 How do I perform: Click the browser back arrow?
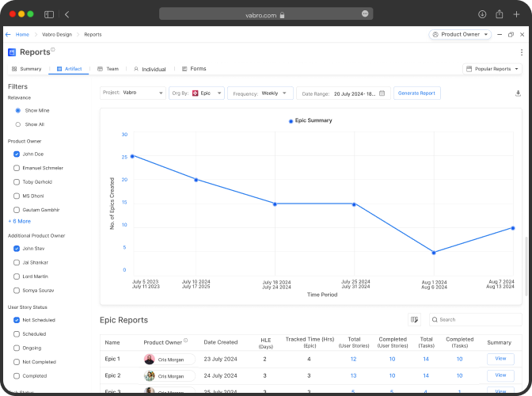(66, 14)
